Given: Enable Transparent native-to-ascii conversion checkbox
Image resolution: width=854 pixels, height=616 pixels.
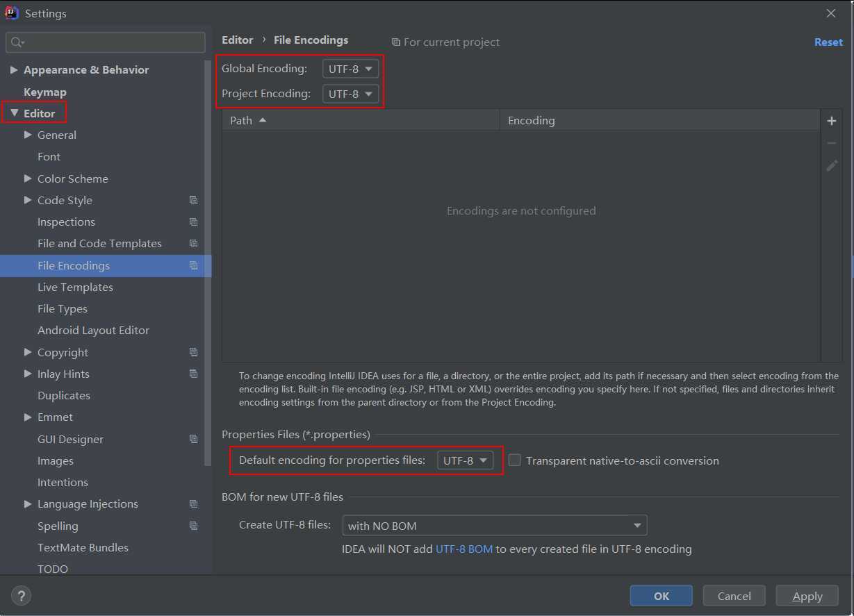Looking at the screenshot, I should point(514,460).
